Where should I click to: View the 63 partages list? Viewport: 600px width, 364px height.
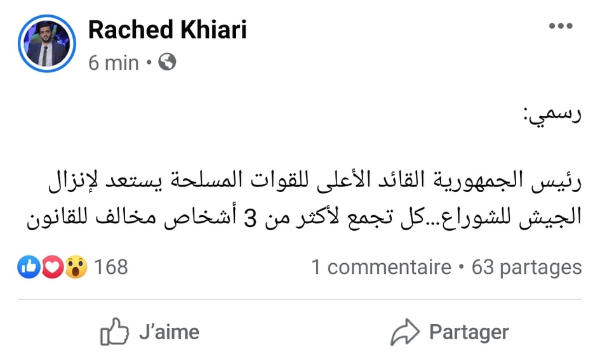(x=526, y=268)
